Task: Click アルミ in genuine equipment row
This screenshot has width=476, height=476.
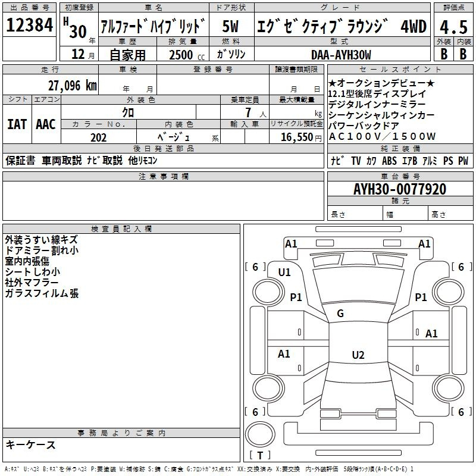Action: pyautogui.click(x=430, y=161)
